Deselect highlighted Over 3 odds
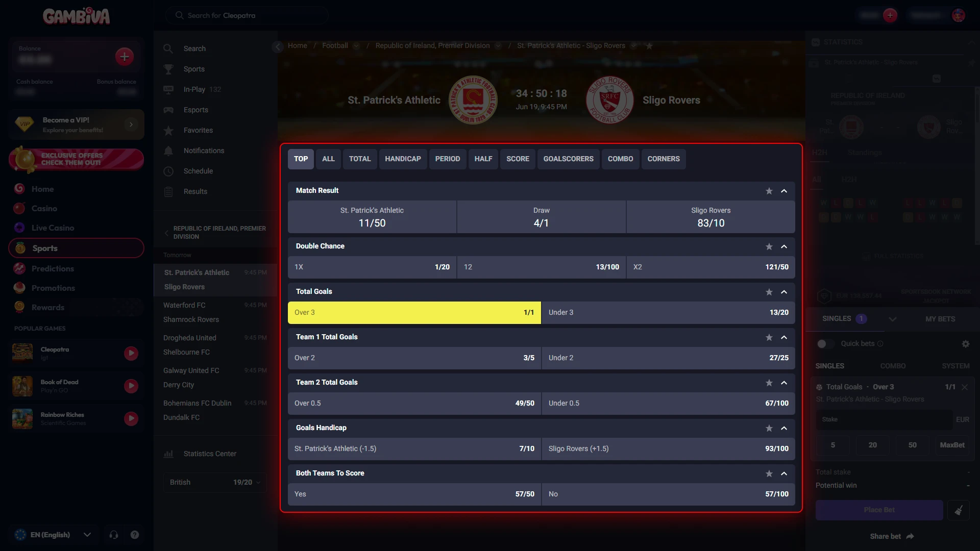The height and width of the screenshot is (551, 980). tap(414, 313)
